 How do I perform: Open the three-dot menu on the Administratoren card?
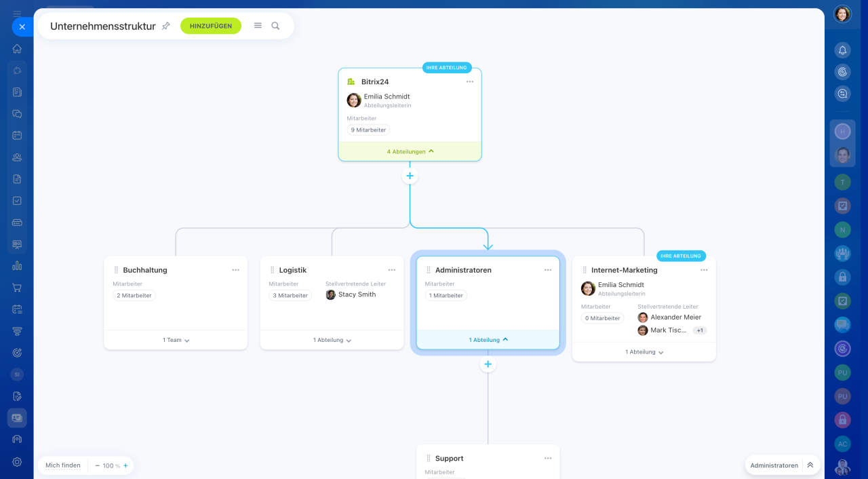pos(548,270)
